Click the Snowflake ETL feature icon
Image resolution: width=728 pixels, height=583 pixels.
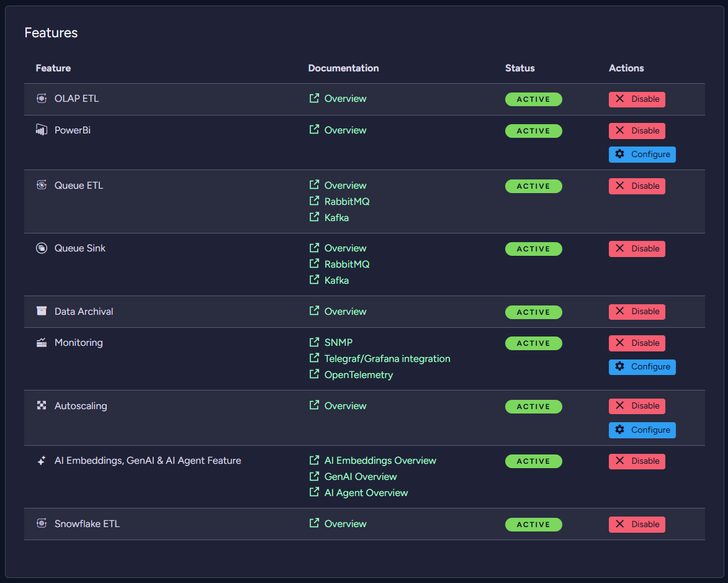pos(42,523)
